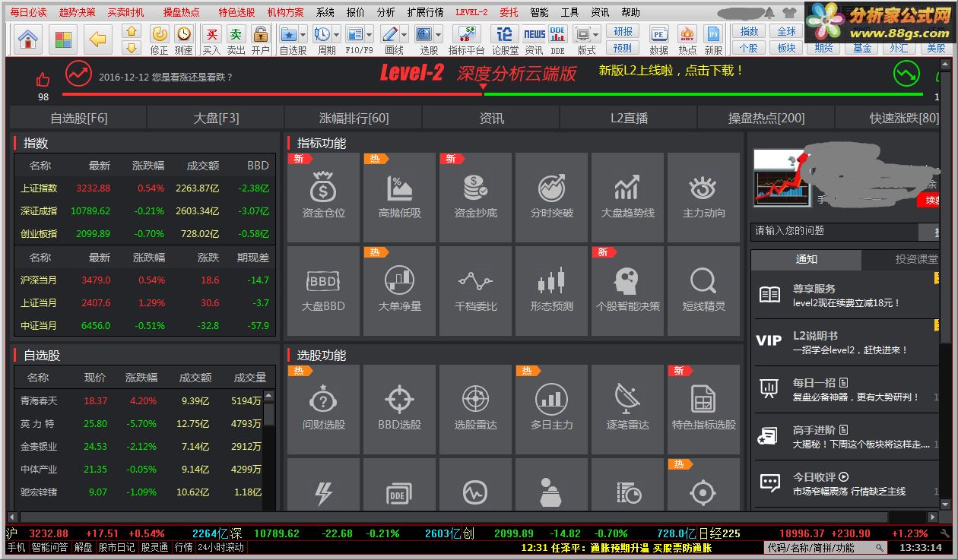The width and height of the screenshot is (958, 560).
Task: Vote bullish with the red thumbs-up icon
Action: (43, 79)
